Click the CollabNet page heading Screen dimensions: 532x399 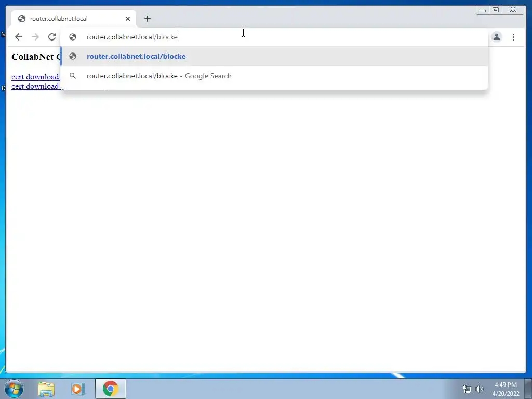coord(36,57)
